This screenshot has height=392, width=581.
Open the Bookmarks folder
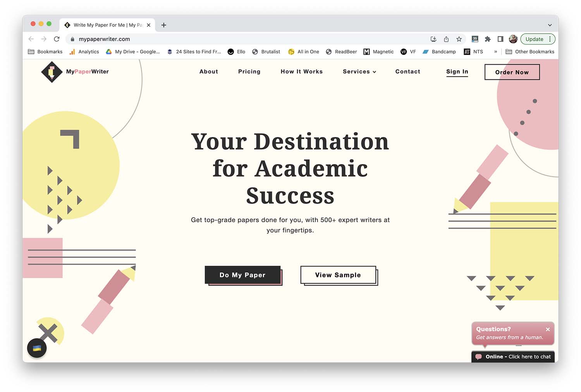45,52
